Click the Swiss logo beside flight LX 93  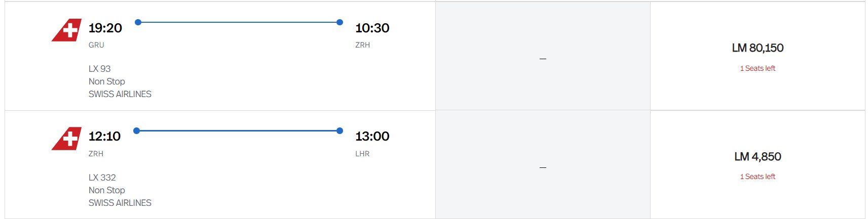[x=66, y=30]
